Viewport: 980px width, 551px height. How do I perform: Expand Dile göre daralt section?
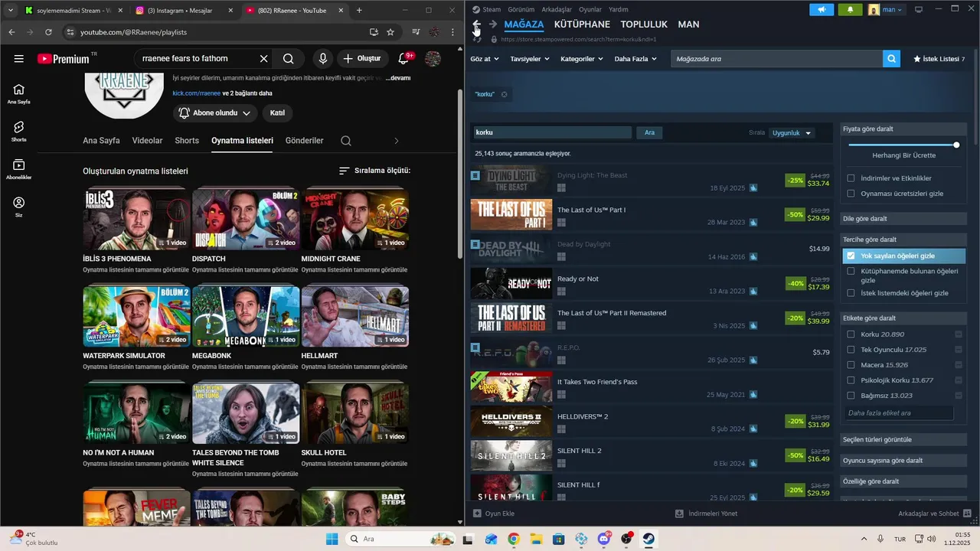point(903,219)
